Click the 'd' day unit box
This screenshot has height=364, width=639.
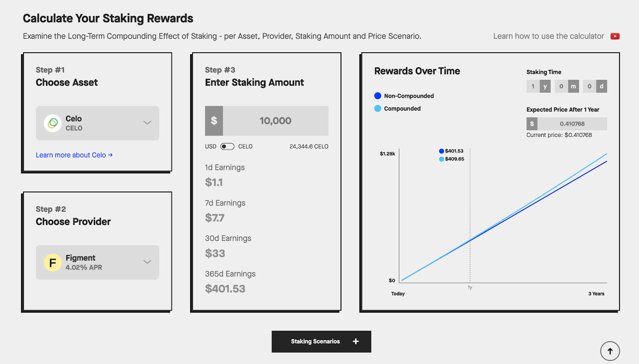click(601, 86)
